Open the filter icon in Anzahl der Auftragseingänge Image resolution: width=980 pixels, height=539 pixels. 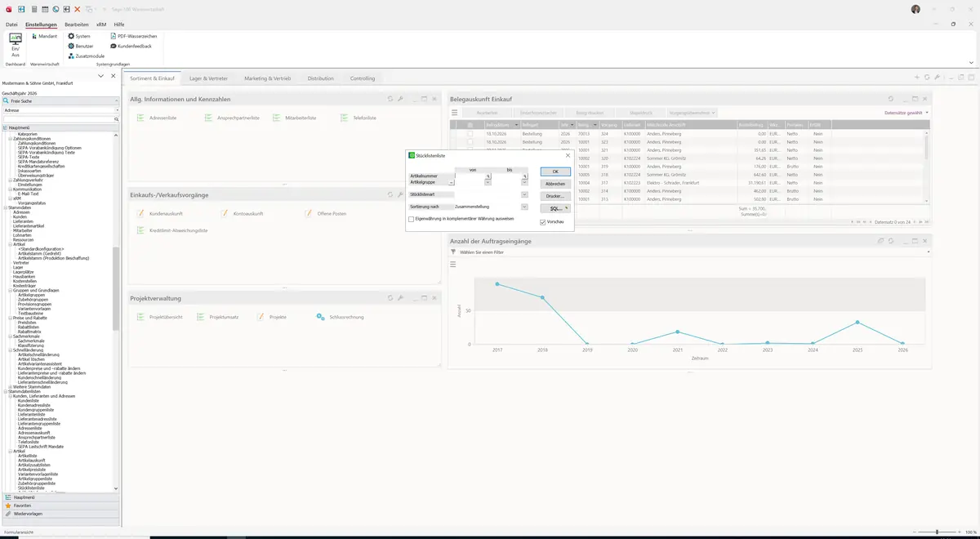pos(453,252)
